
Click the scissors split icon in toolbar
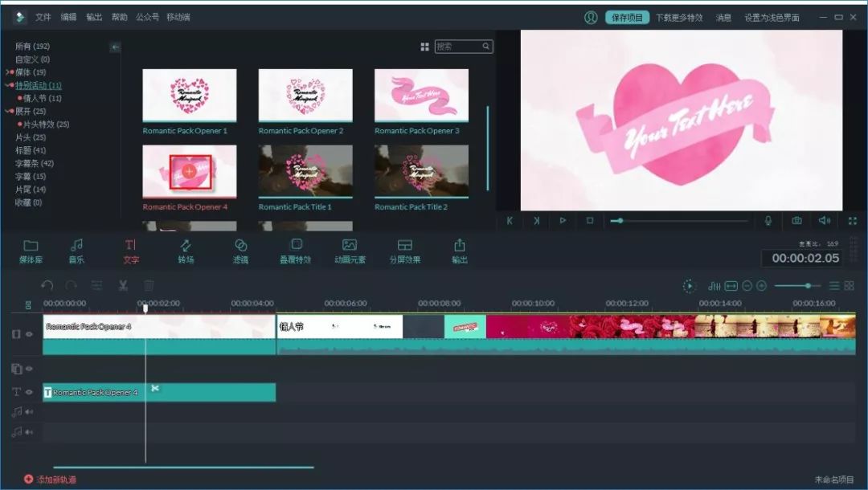click(123, 285)
